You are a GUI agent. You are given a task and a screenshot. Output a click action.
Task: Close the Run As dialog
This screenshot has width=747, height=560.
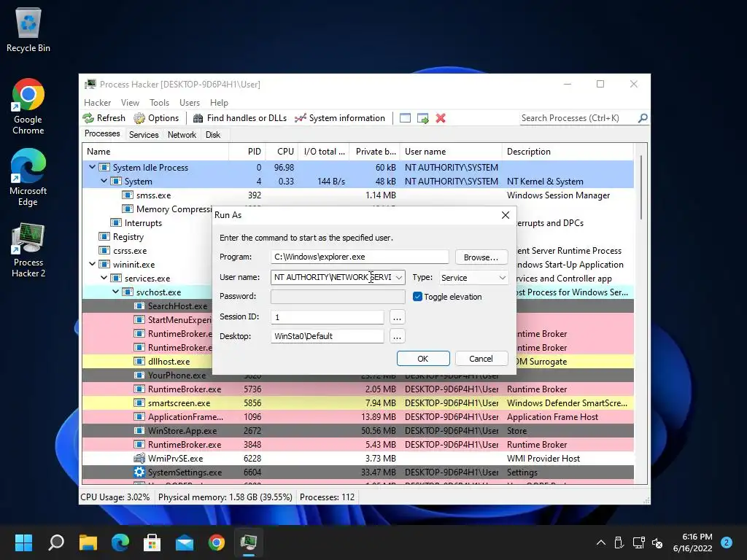coord(506,215)
